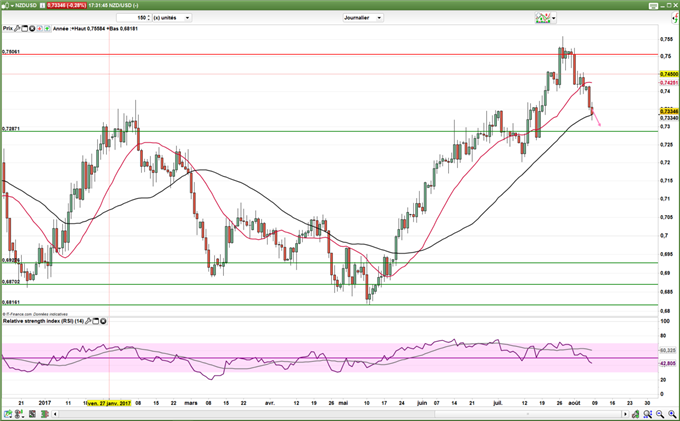This screenshot has height=421, width=680.
Task: Click the Bas 0,68181 yearly low text
Action: pos(123,29)
